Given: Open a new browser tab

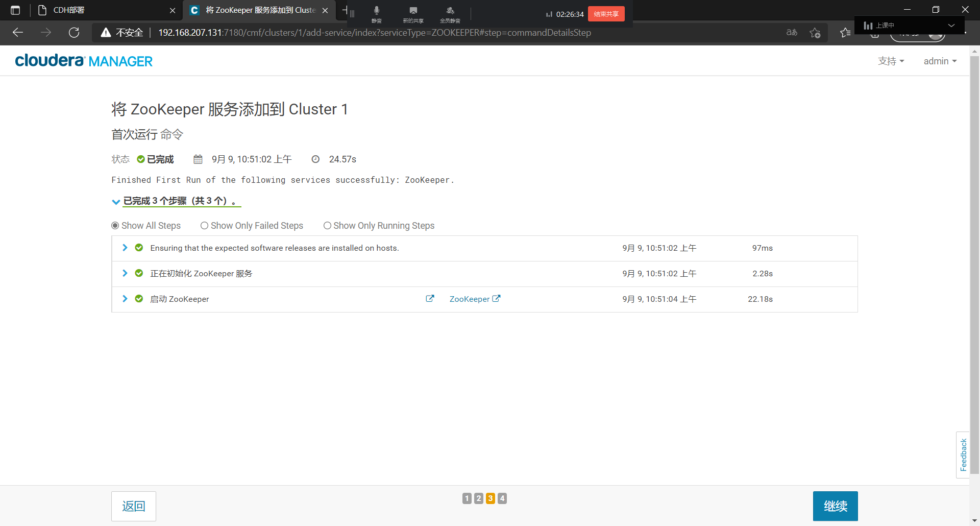Looking at the screenshot, I should (x=345, y=10).
